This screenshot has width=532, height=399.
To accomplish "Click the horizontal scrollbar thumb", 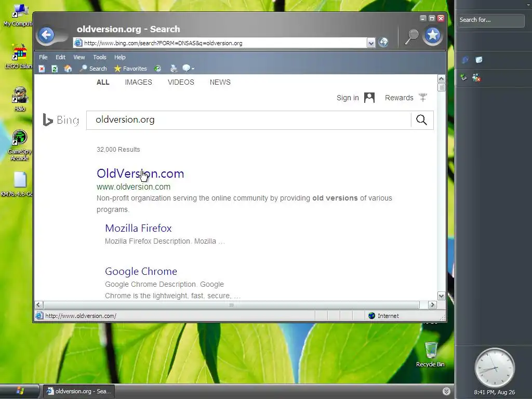I will (x=231, y=304).
